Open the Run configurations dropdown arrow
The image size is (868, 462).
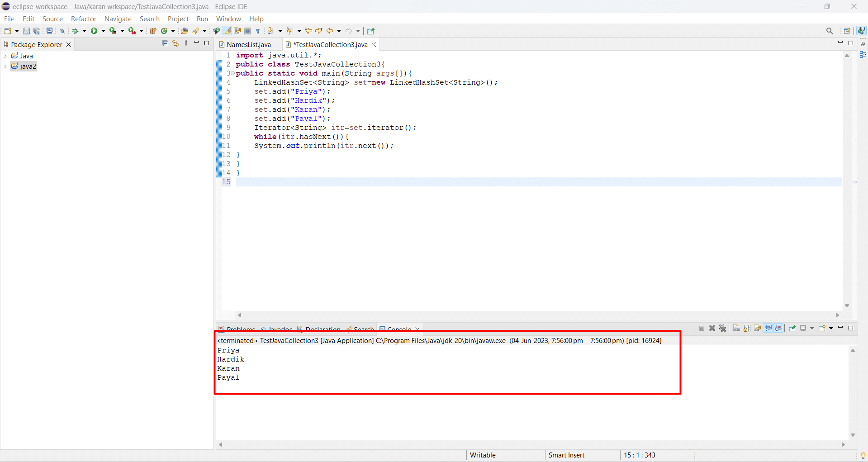tap(103, 31)
